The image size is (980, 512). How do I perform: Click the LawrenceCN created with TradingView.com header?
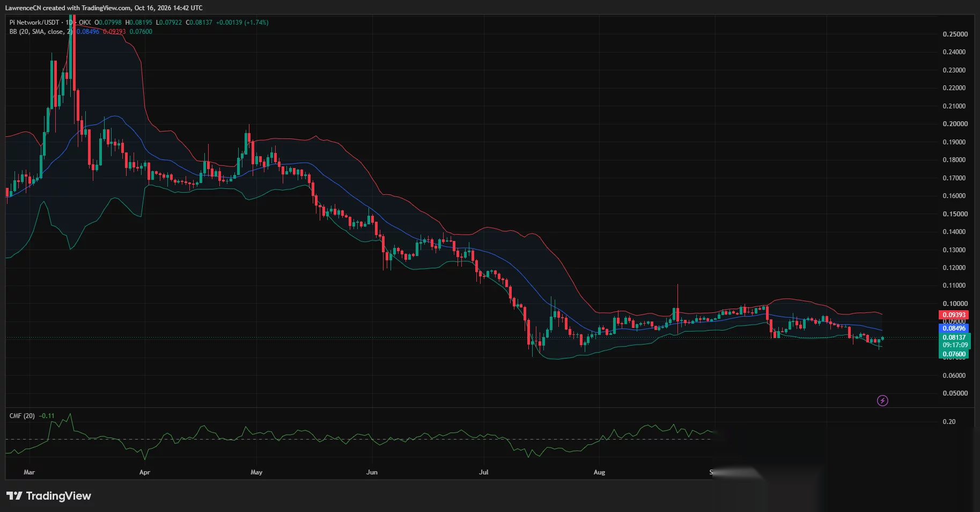click(104, 8)
